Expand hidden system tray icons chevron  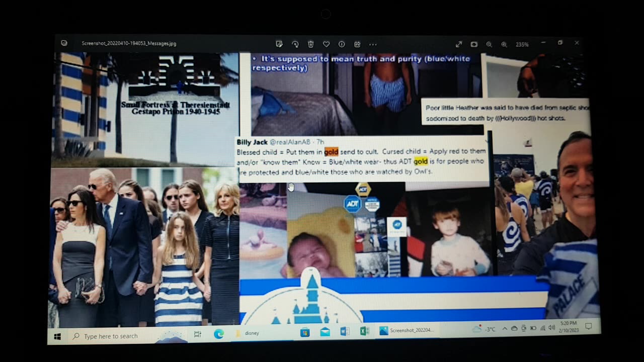[x=505, y=328]
